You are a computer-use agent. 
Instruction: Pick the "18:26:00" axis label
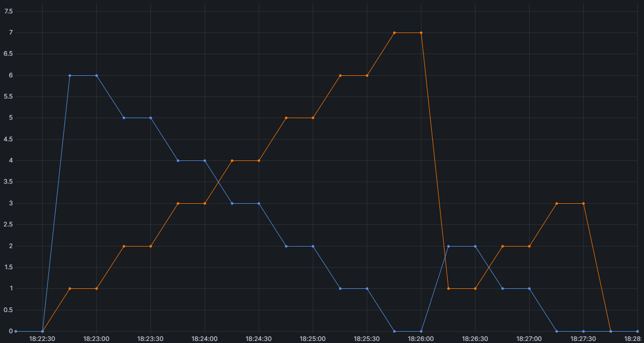tap(421, 339)
